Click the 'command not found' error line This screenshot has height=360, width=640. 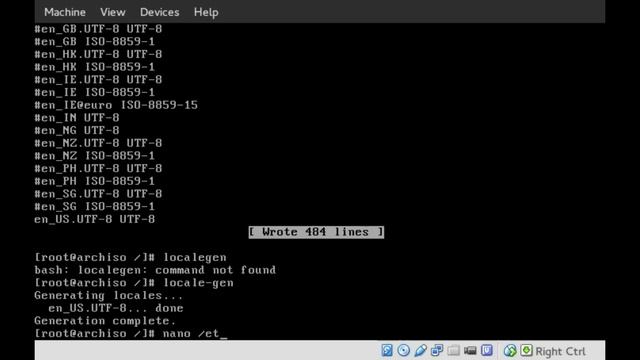point(155,270)
